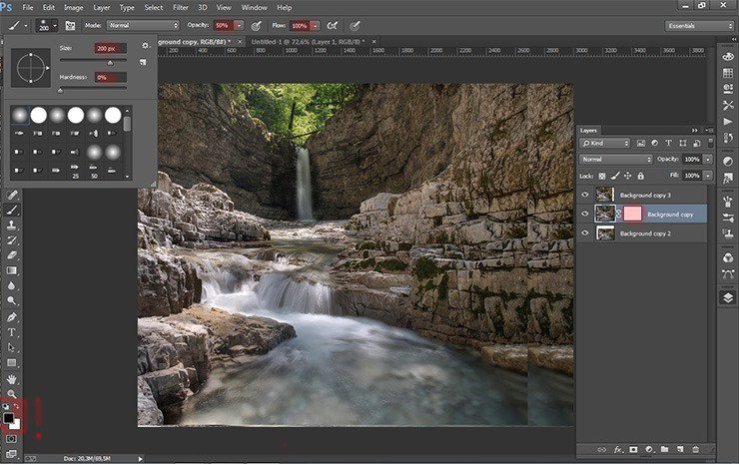The image size is (739, 464).
Task: Choose the Type tool
Action: [13, 331]
